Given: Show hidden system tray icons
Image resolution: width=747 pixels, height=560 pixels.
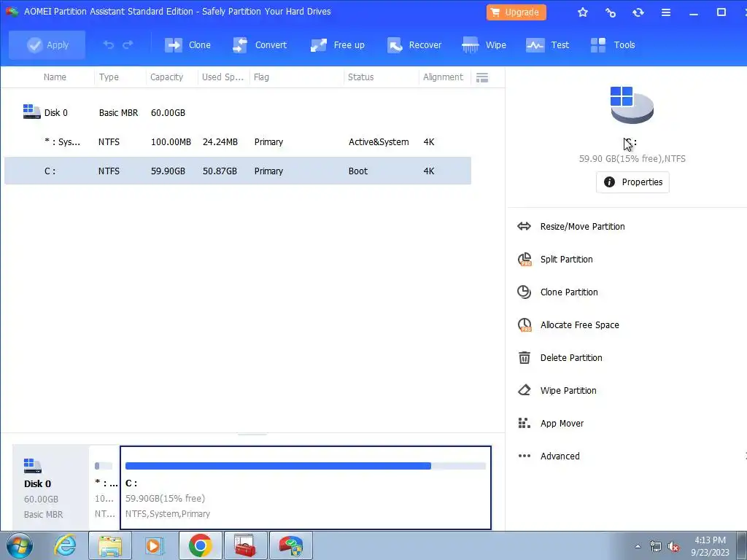Looking at the screenshot, I should click(638, 547).
